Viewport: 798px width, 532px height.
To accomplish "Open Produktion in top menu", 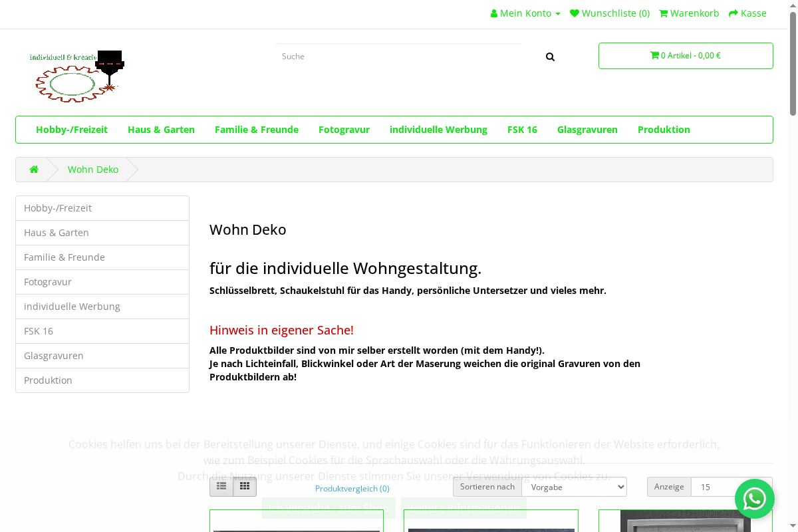I will coord(664,130).
